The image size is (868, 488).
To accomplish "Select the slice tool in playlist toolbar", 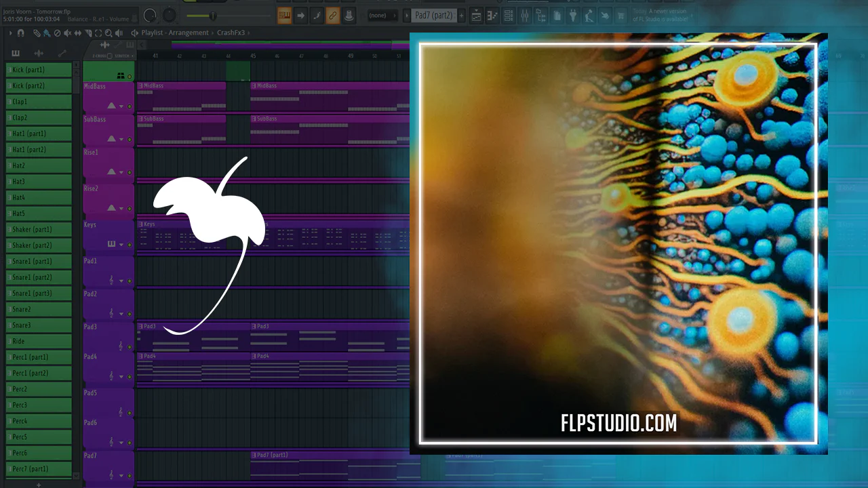I will [87, 33].
